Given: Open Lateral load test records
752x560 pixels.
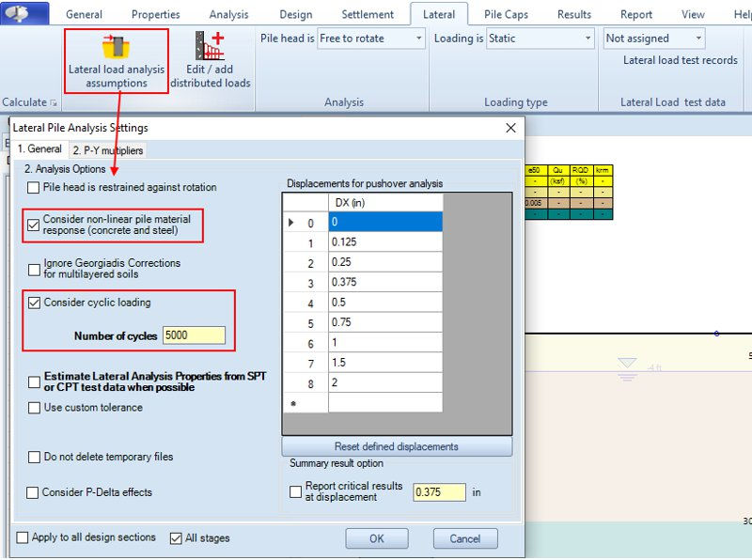Looking at the screenshot, I should 680,60.
